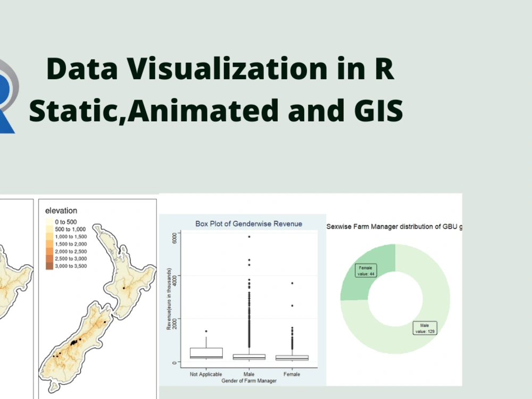
Task: Select the "0 to 500" elevation color swatch
Action: 49,221
